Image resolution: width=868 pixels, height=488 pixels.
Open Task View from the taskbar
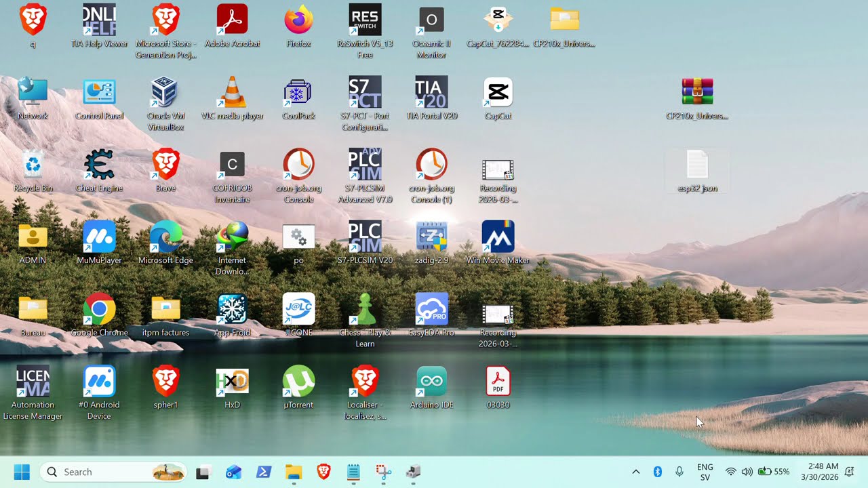[x=203, y=472]
